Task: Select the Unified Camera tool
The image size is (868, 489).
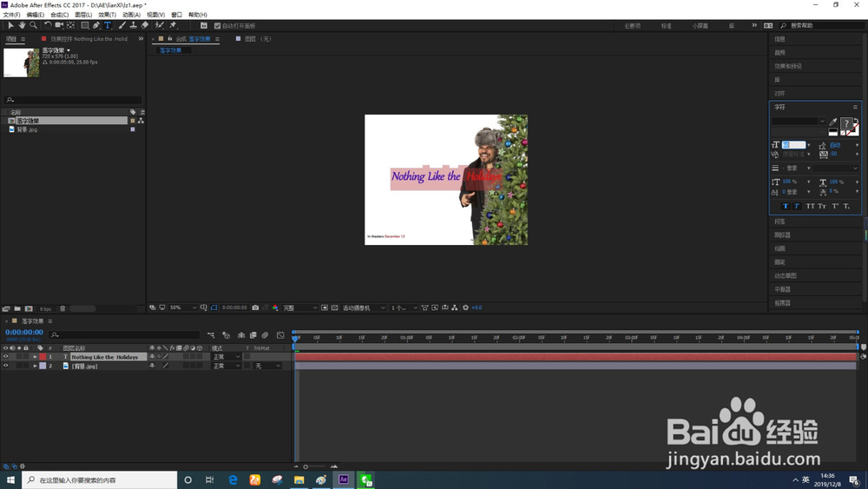Action: 59,25
